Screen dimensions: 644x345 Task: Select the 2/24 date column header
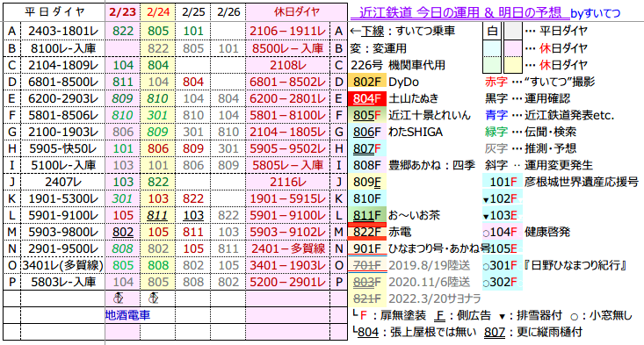click(158, 12)
